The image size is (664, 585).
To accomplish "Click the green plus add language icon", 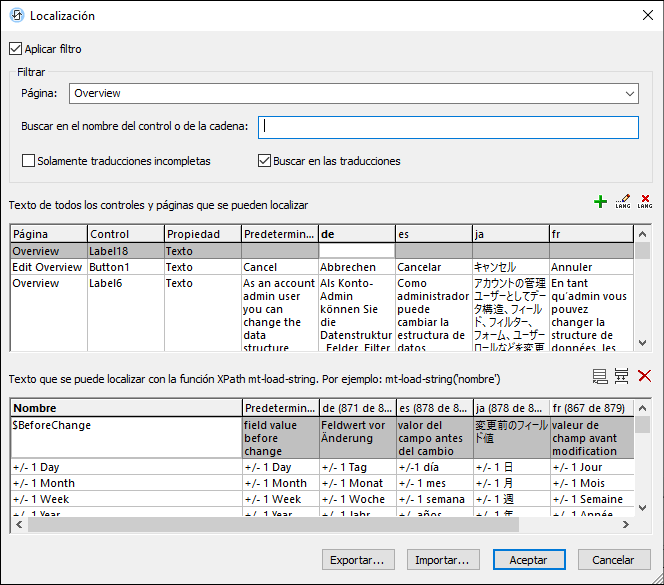I will (600, 203).
